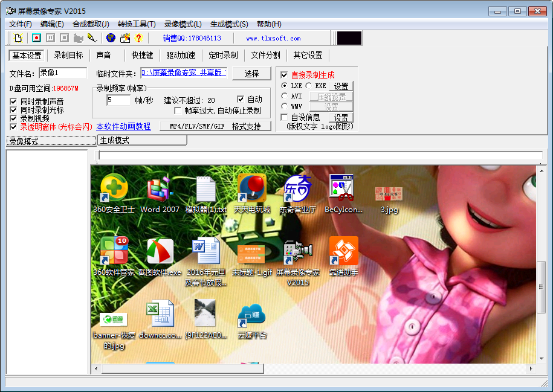Select the record icon on the toolbar
Viewport: 553px width, 392px height.
[x=36, y=38]
